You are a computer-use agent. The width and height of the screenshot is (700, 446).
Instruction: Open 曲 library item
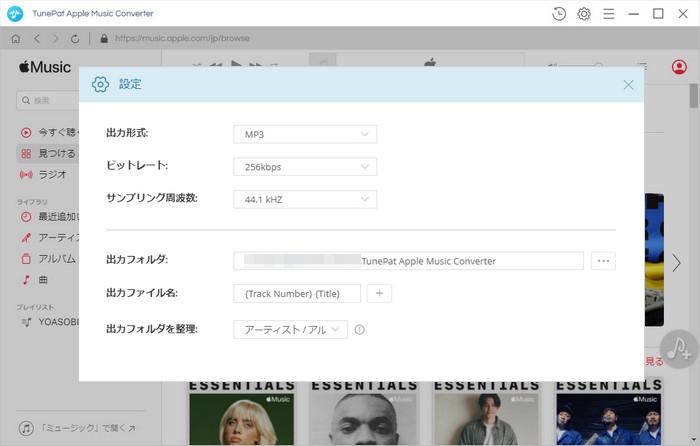[35, 280]
